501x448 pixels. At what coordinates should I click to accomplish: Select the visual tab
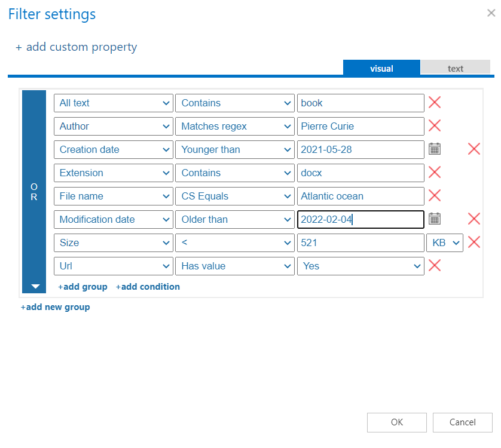tap(381, 68)
